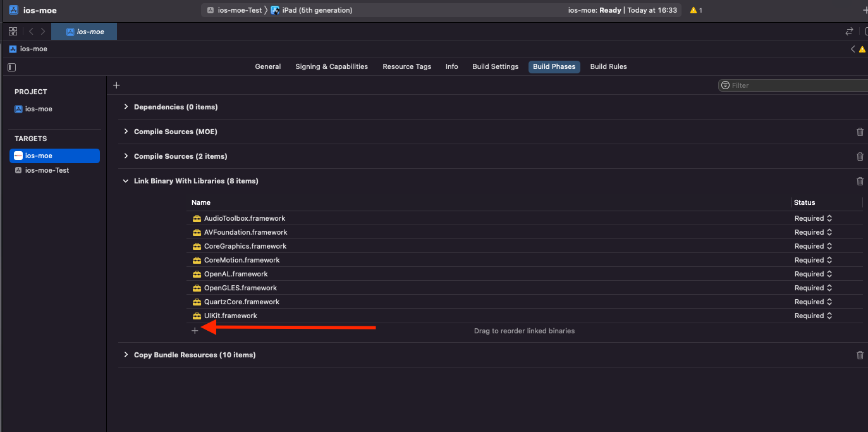Expand the Copy Bundle Resources section

coord(126,355)
